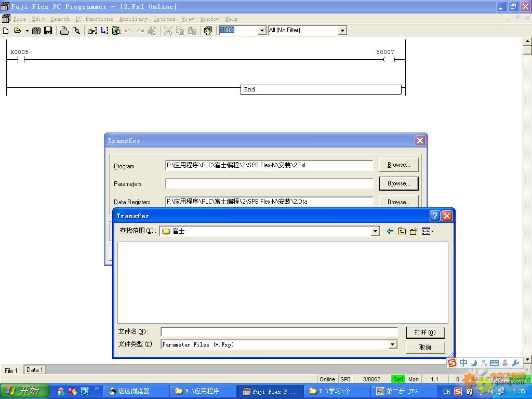Open the Search menu
532x399 pixels.
tap(60, 19)
